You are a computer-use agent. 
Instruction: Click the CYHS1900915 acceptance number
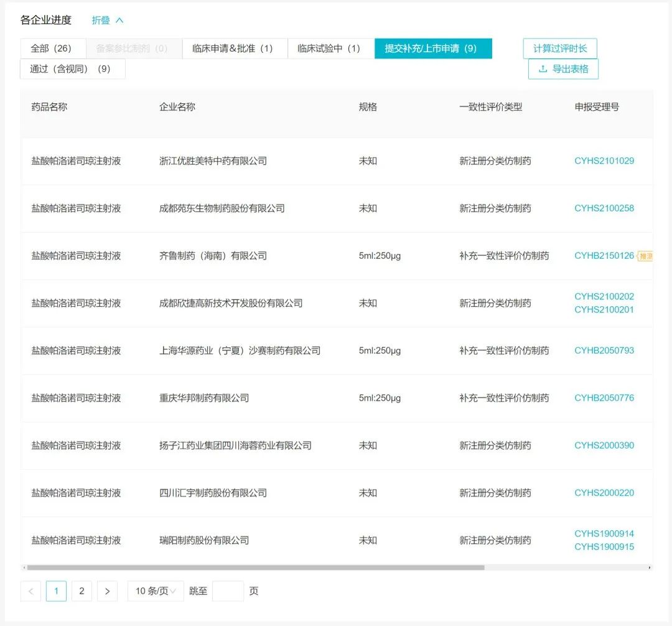pyautogui.click(x=604, y=547)
